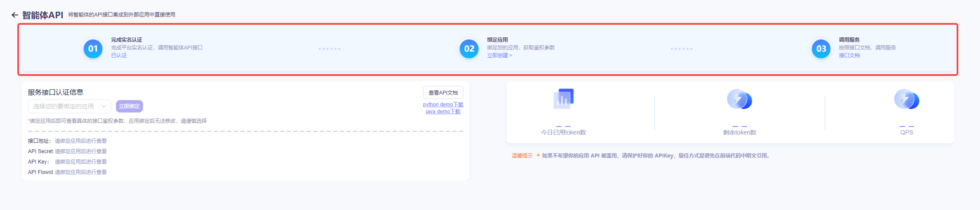Image resolution: width=980 pixels, height=210 pixels.
Task: Click the 今日已用token数 chart icon
Action: point(563,99)
